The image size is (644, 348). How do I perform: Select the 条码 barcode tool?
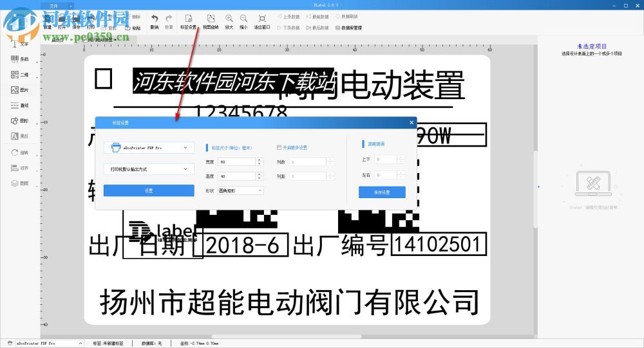coord(19,59)
